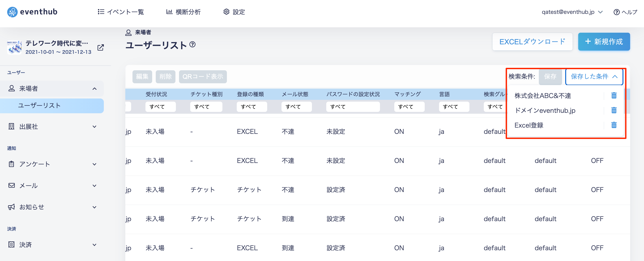
Task: Click the EXCELダウンロード button
Action: [532, 41]
